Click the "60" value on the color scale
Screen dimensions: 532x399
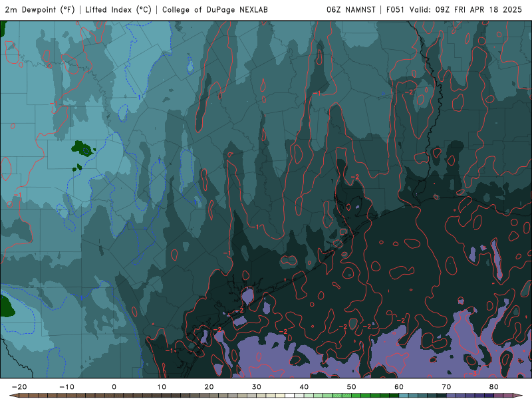point(399,387)
